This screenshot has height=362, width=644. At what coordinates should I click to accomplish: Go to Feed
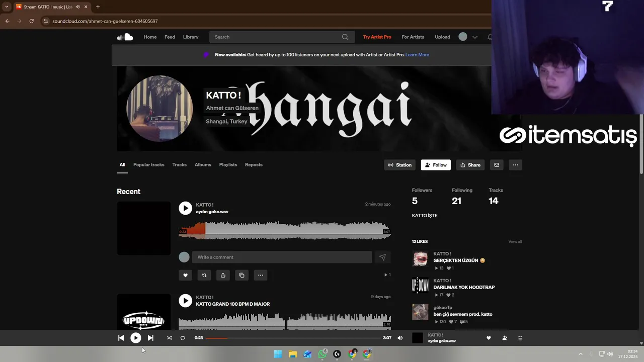click(x=170, y=37)
